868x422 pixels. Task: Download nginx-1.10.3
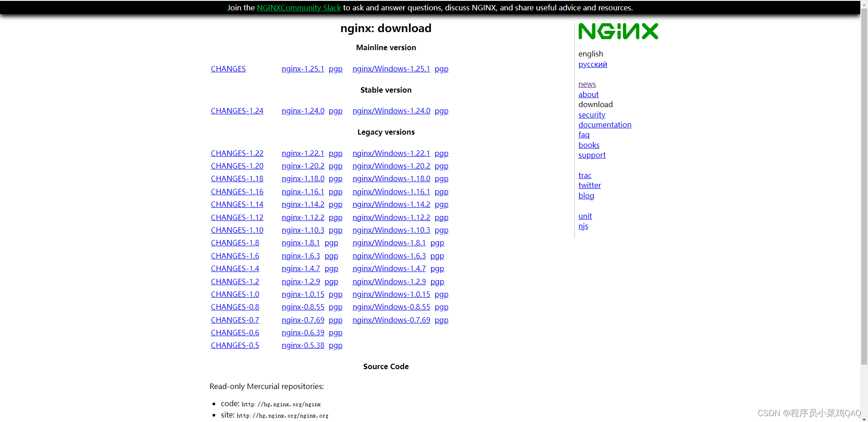pyautogui.click(x=303, y=230)
